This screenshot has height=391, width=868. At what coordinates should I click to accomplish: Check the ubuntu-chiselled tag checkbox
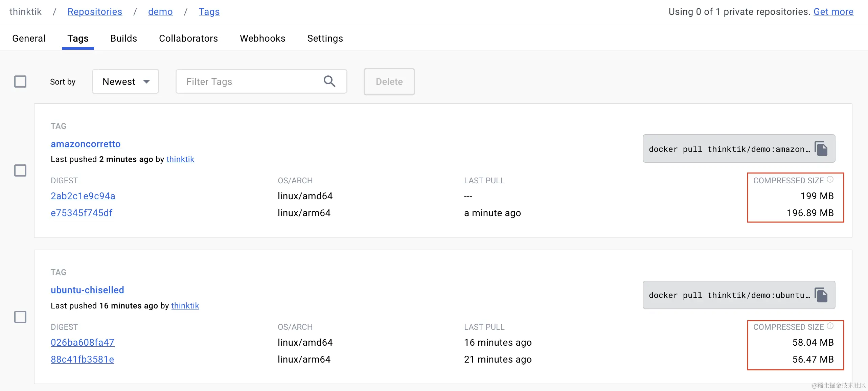tap(20, 317)
